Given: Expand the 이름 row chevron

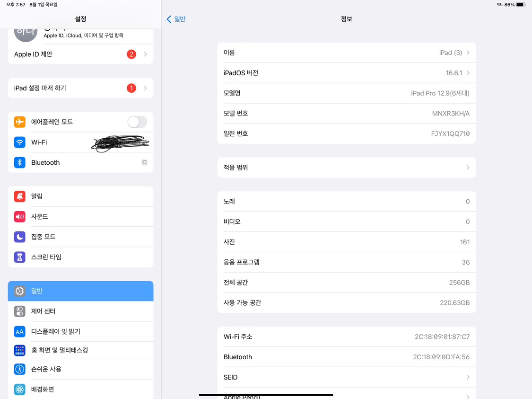Looking at the screenshot, I should [x=468, y=53].
